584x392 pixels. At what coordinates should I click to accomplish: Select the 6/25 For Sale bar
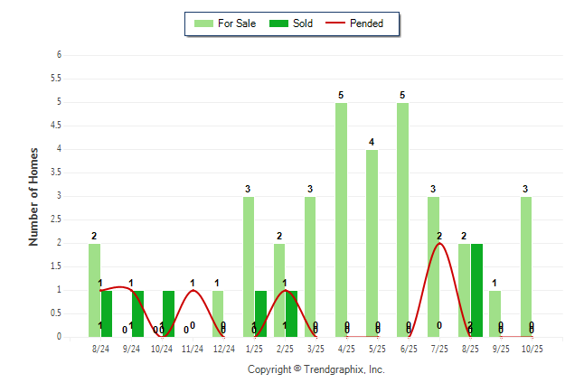[x=402, y=219]
